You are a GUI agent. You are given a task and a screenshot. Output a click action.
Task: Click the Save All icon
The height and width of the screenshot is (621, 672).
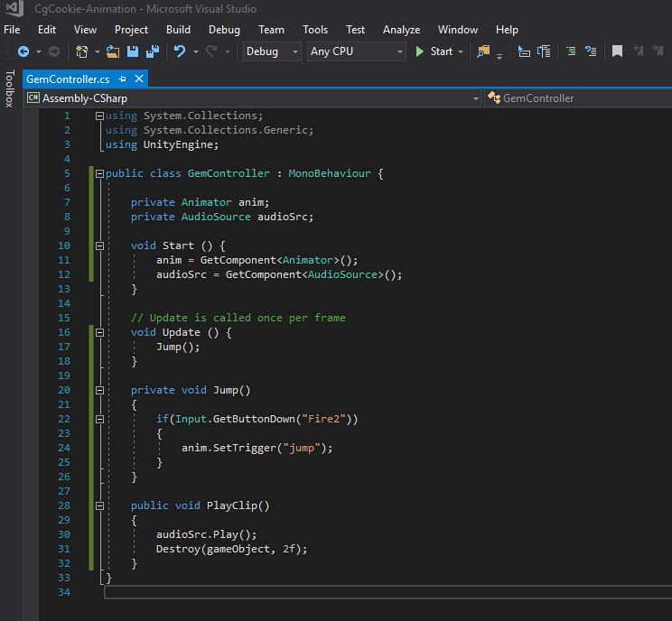pos(153,51)
